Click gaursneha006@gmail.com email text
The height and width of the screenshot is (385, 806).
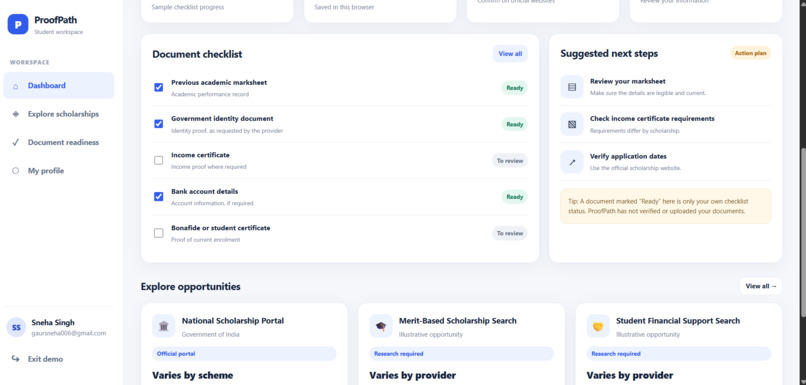point(68,333)
